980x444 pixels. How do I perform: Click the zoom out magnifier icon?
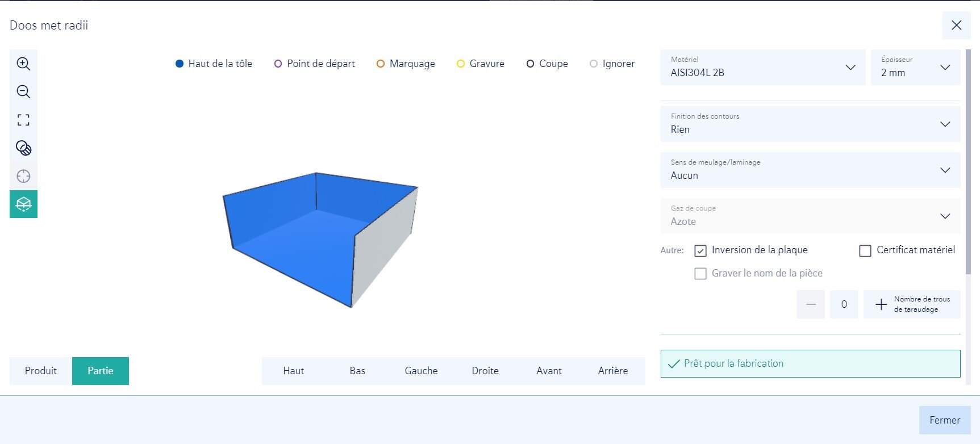23,91
